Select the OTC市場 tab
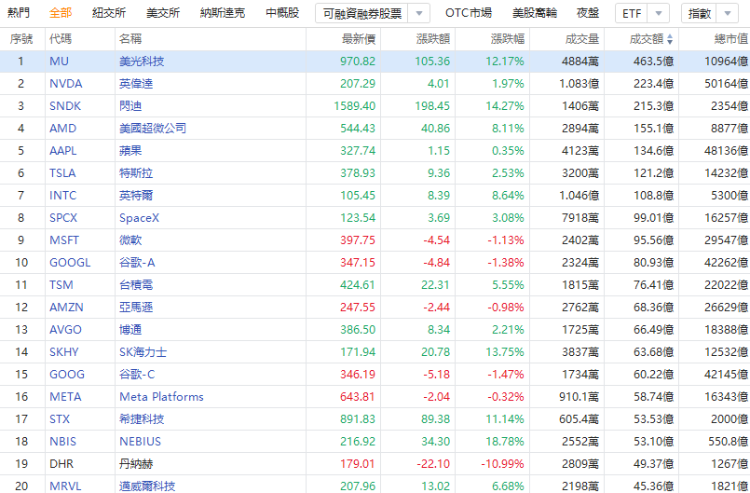This screenshot has height=493, width=750. point(468,13)
